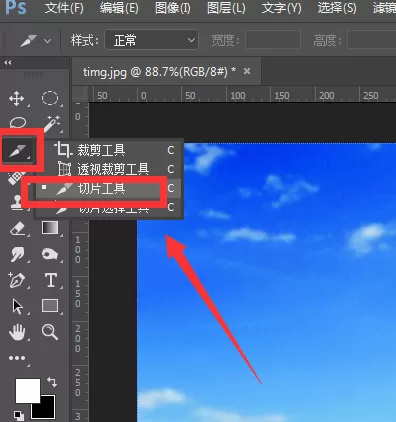396x422 pixels.
Task: Open the Style dropdown showing 正常
Action: click(152, 40)
